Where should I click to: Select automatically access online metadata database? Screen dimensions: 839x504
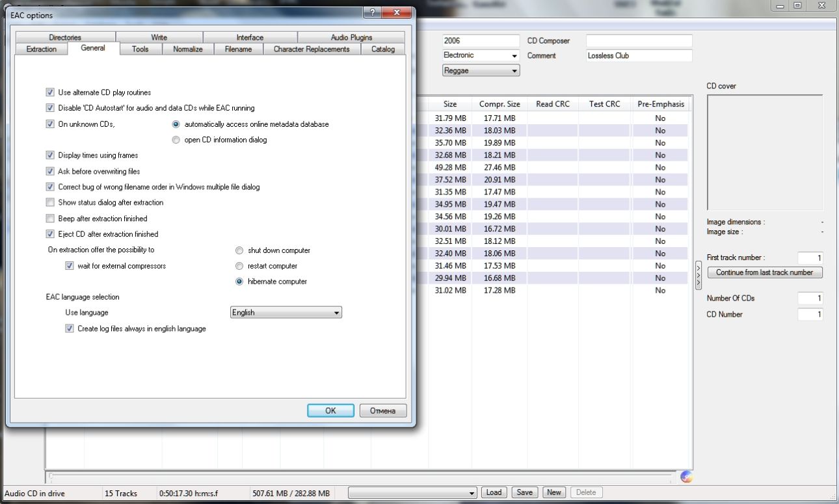click(176, 124)
